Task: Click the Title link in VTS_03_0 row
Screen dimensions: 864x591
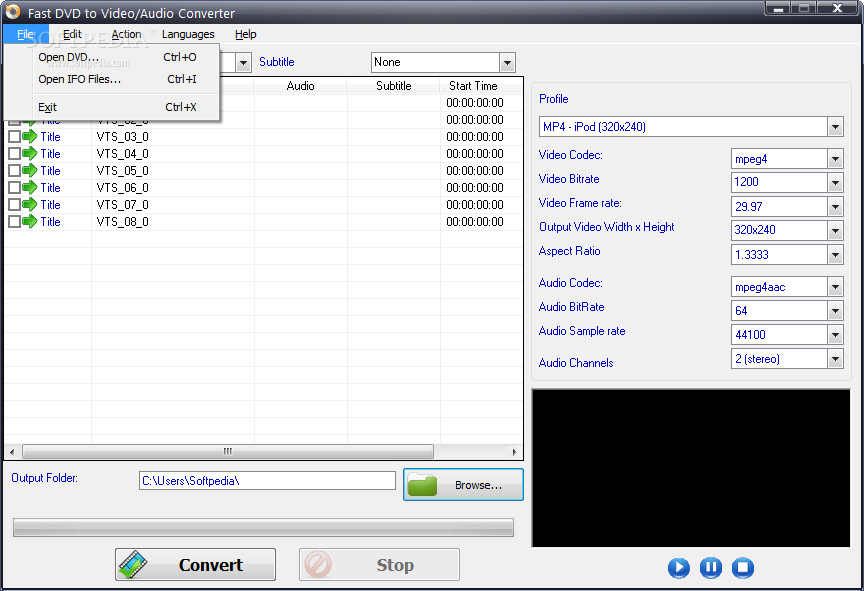Action: click(x=50, y=137)
